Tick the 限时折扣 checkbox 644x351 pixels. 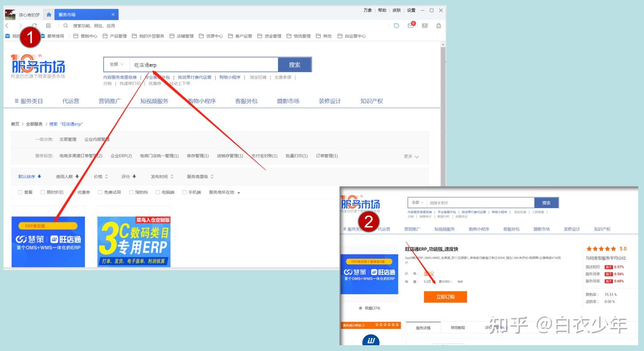(43, 193)
